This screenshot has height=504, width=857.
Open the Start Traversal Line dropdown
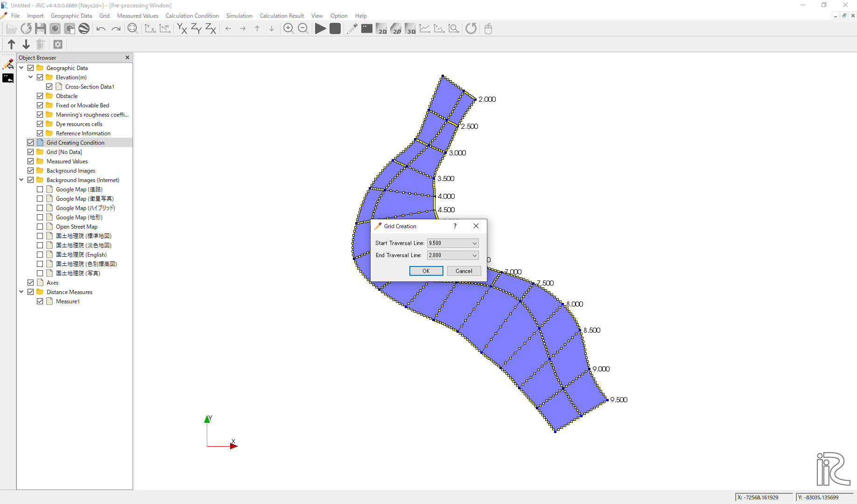[x=453, y=243]
